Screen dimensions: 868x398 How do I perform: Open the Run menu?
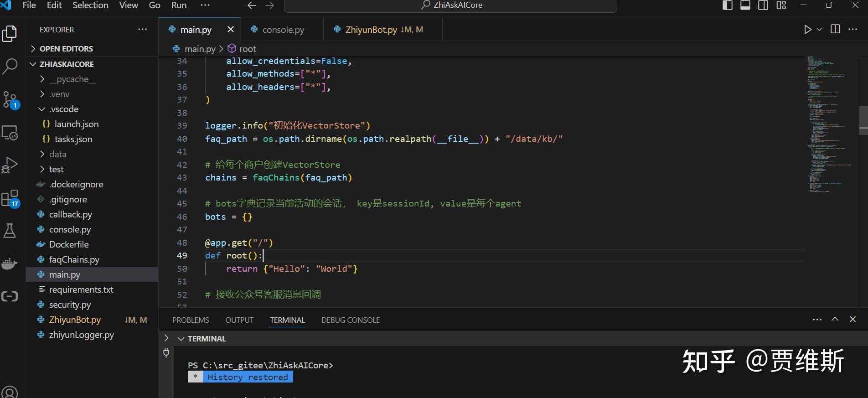pyautogui.click(x=179, y=5)
